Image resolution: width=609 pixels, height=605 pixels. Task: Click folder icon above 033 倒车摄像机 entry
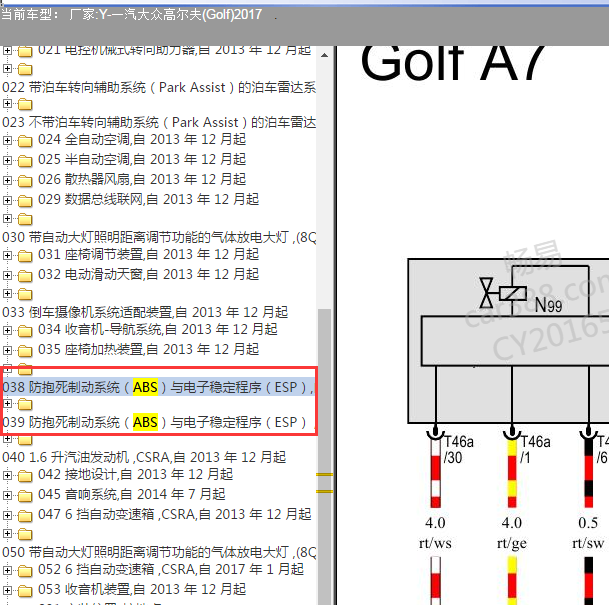[25, 294]
